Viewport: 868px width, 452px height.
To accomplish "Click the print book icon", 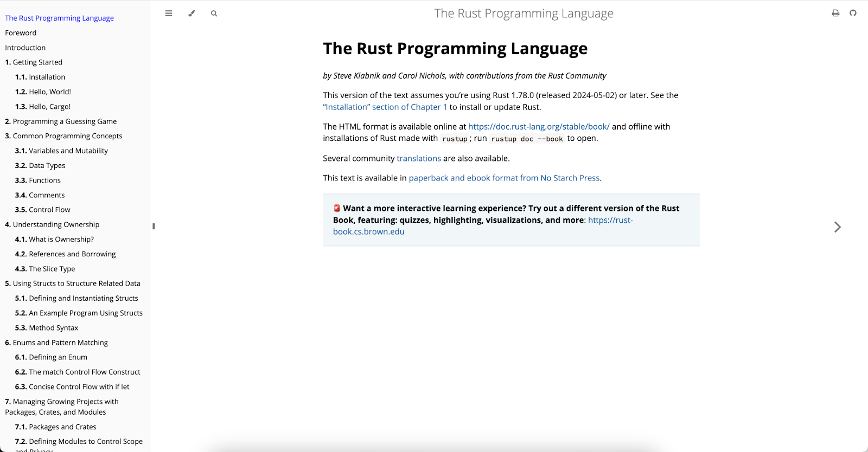I will 835,13.
